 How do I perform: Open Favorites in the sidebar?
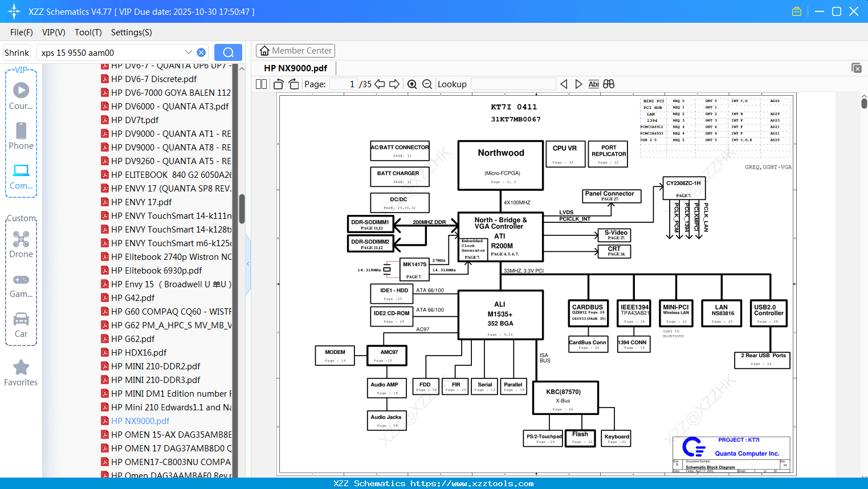(21, 373)
